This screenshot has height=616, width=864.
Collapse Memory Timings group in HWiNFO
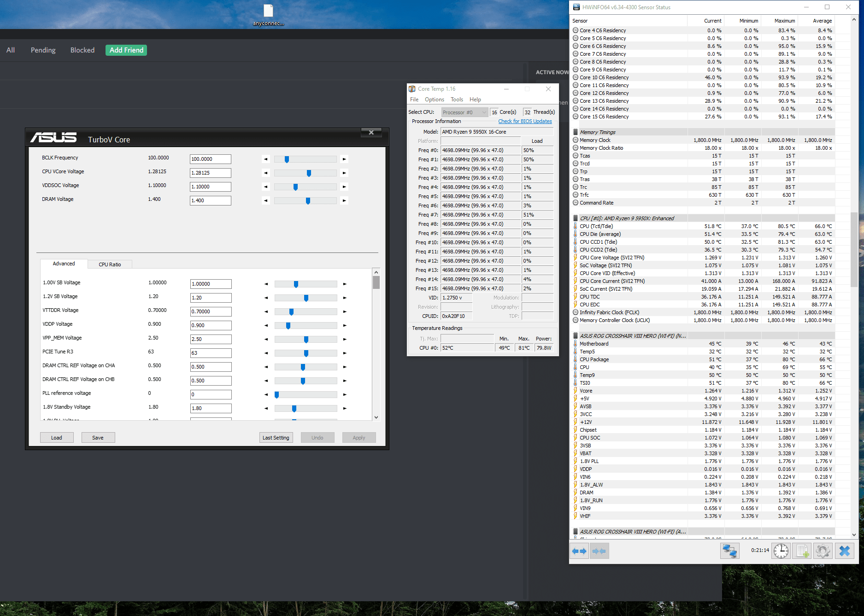pyautogui.click(x=576, y=132)
